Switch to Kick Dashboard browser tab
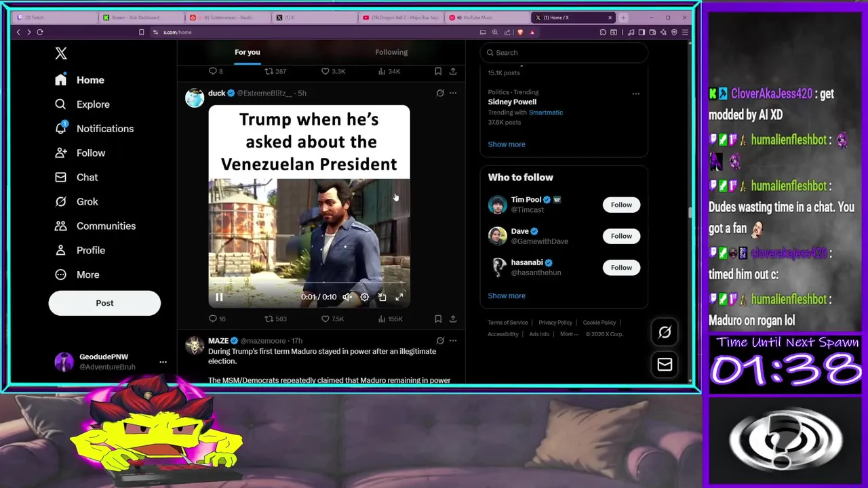Screen dimensions: 868x488 (141, 18)
